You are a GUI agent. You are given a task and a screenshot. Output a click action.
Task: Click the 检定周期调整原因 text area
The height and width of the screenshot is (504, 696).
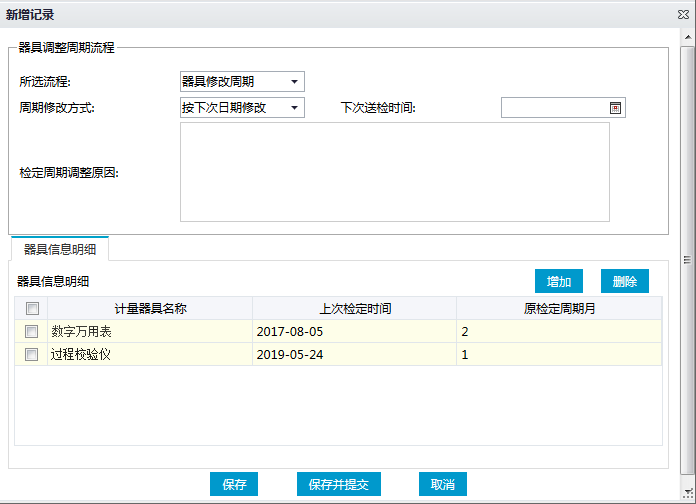(x=394, y=172)
